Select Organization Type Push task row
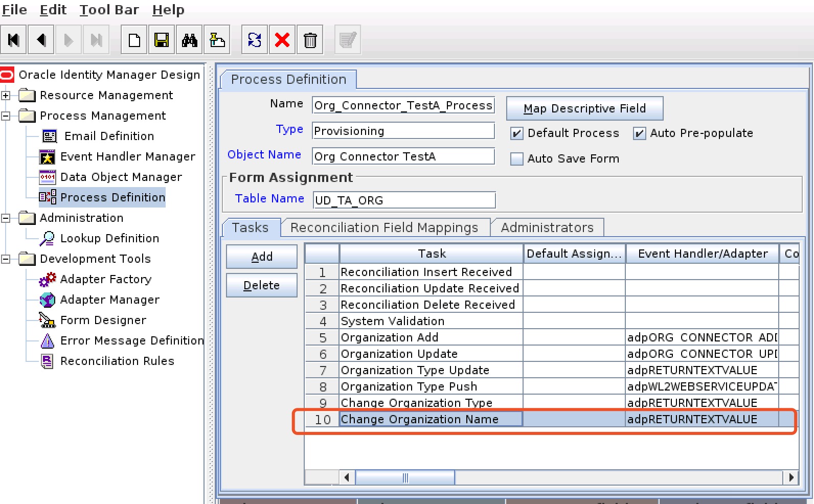Screen dimensions: 814x504 pyautogui.click(x=552, y=386)
